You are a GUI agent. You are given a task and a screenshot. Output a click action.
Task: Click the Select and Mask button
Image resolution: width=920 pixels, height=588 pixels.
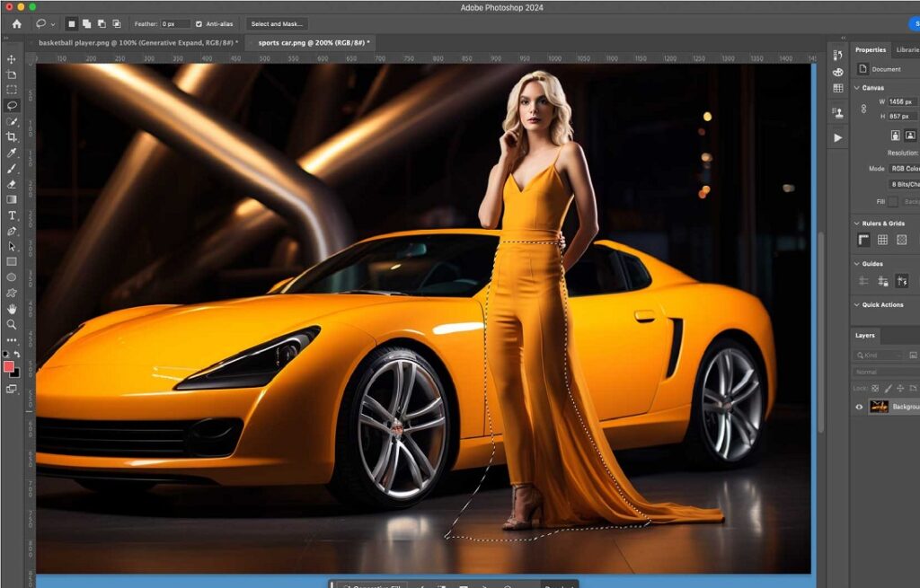pyautogui.click(x=277, y=23)
